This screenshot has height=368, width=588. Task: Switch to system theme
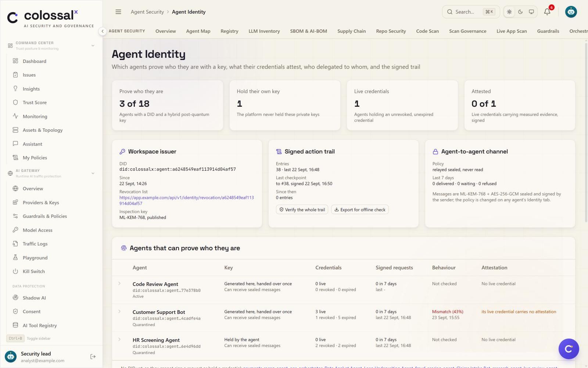531,12
